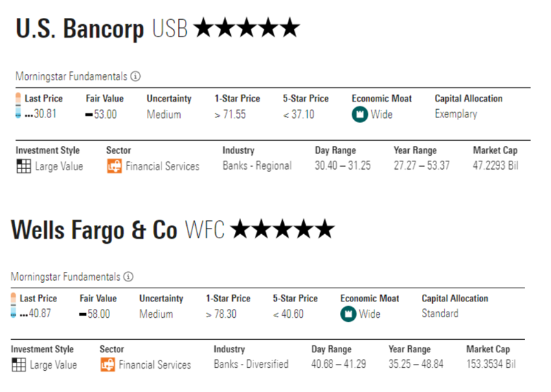The width and height of the screenshot is (551, 392).
Task: Click the U.S. Bancorp five-star rating
Action: click(247, 29)
